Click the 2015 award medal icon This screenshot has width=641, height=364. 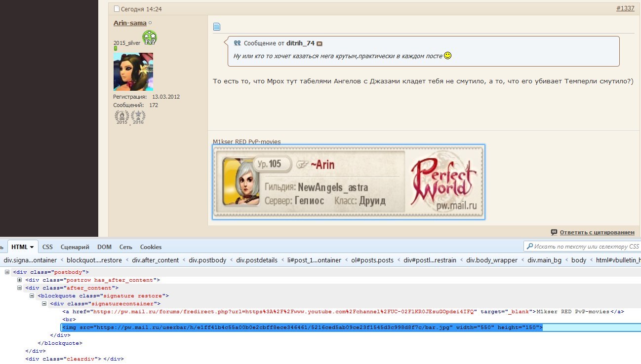click(x=122, y=117)
